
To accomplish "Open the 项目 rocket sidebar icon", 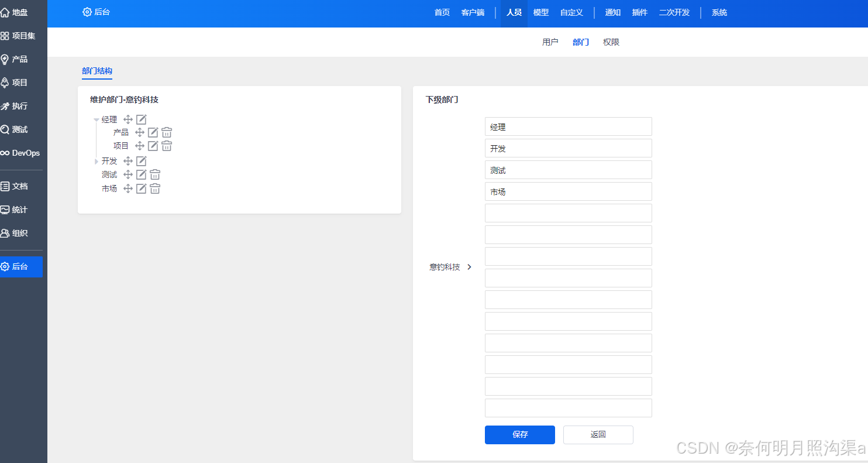I will click(5, 83).
